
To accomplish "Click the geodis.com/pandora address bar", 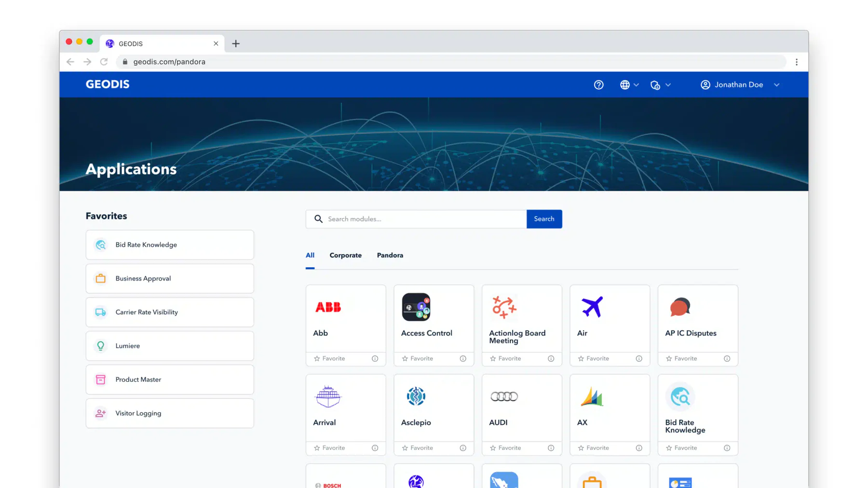I will pos(451,62).
